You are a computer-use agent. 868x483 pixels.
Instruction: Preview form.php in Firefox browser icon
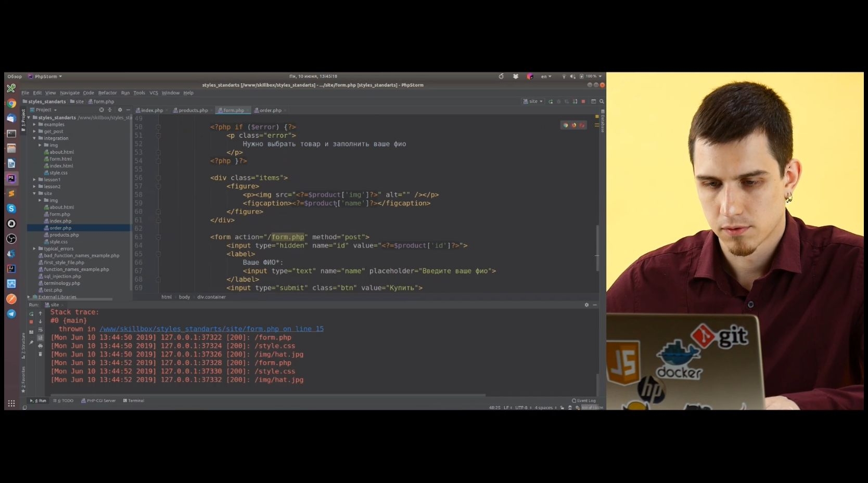[x=574, y=125]
